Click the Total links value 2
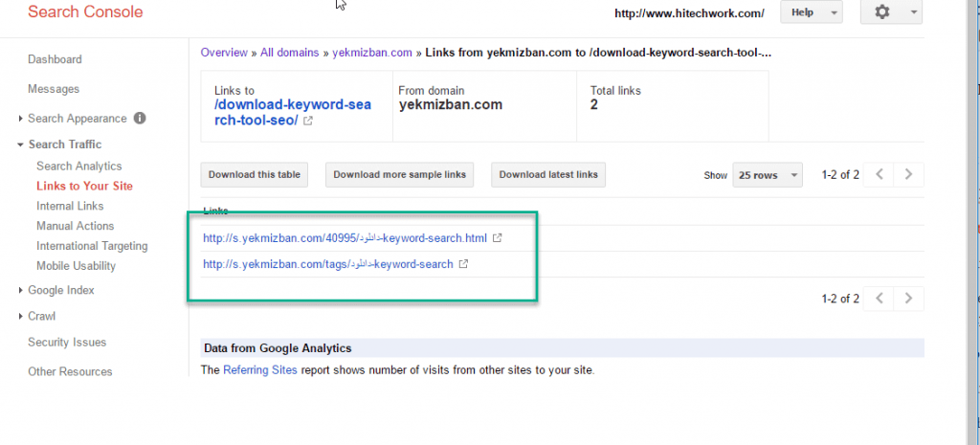The height and width of the screenshot is (445, 980). [593, 105]
